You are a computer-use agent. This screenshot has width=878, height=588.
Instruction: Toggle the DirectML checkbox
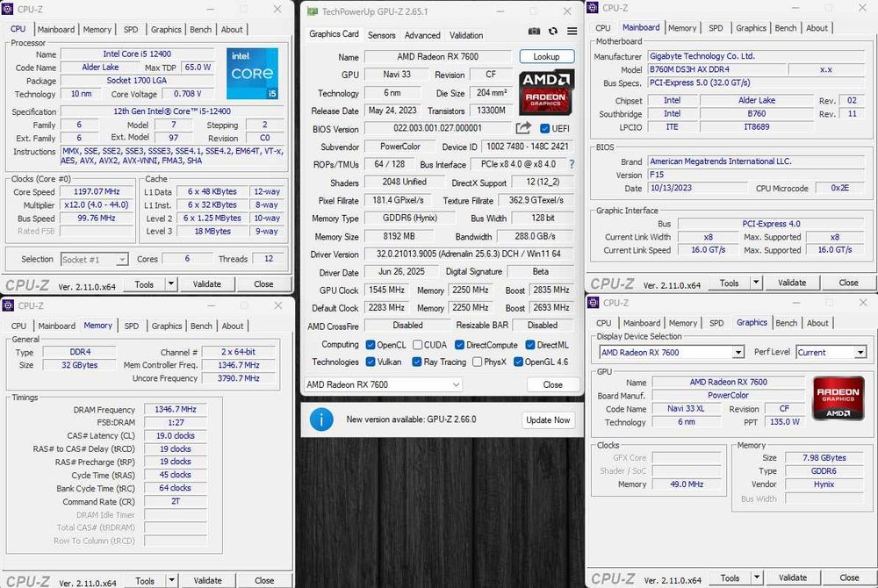pyautogui.click(x=529, y=345)
